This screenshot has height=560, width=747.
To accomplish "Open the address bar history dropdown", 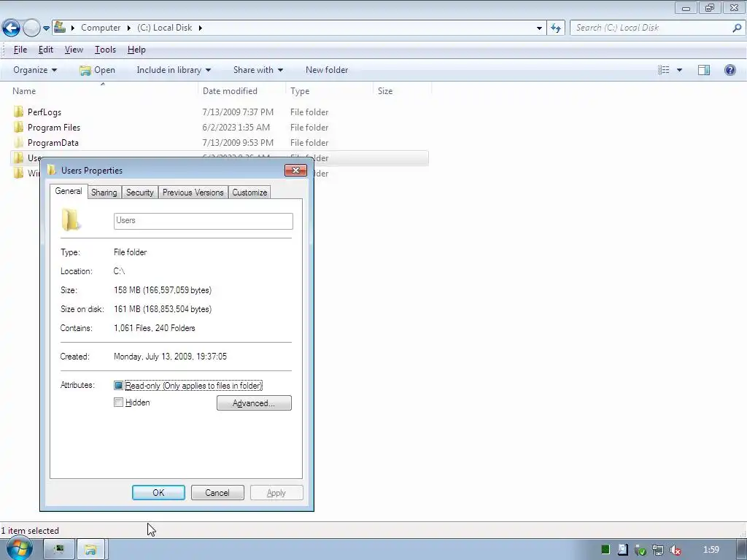I will click(539, 28).
